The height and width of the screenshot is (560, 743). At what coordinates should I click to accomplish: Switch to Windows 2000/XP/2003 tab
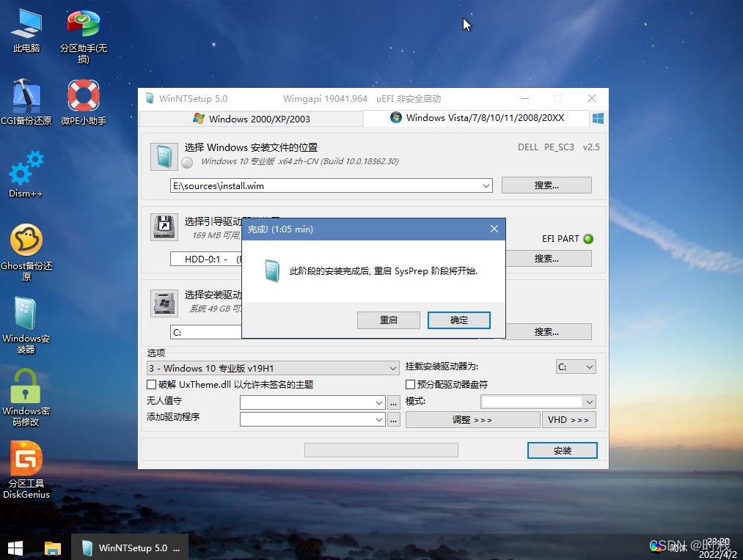pos(252,119)
